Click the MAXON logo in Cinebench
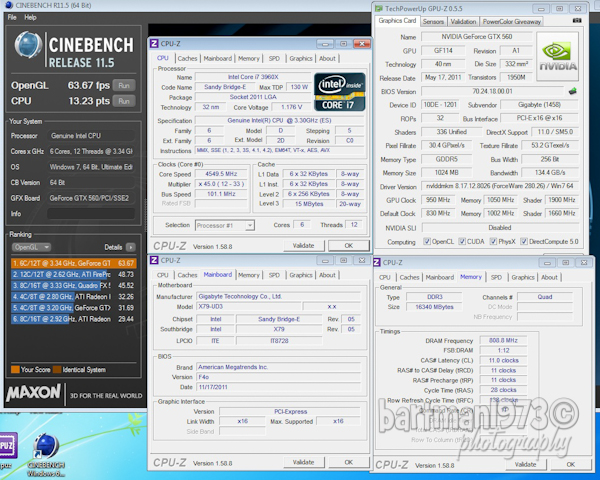 coord(34,393)
